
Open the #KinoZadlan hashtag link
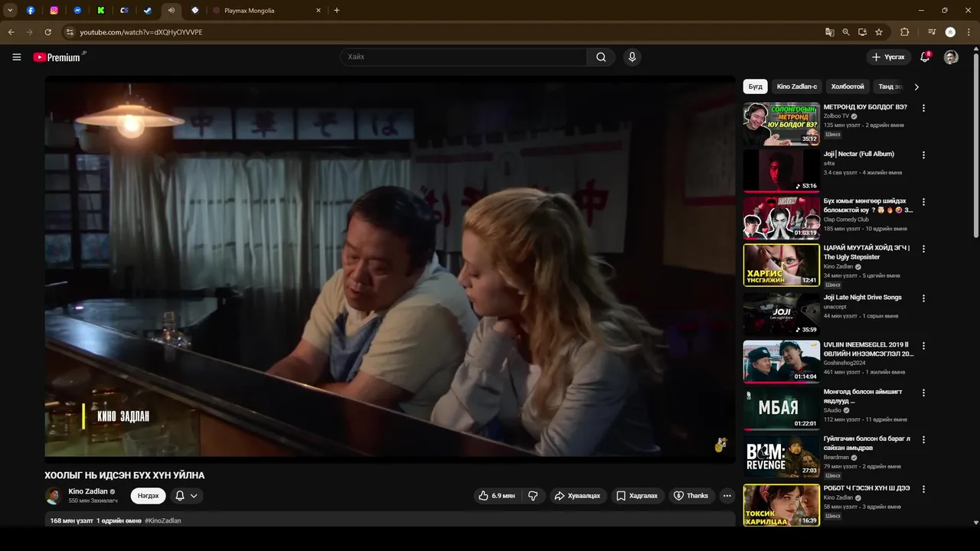163,520
